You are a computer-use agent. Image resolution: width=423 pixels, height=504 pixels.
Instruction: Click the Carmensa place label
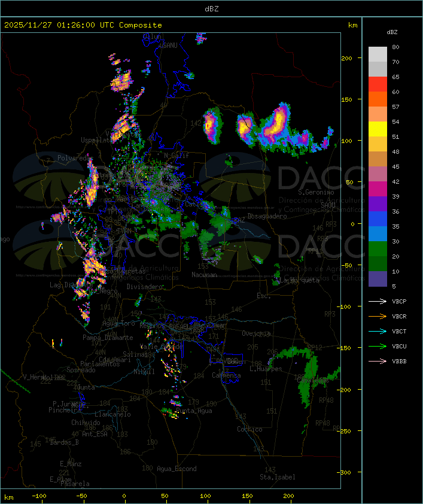point(226,375)
